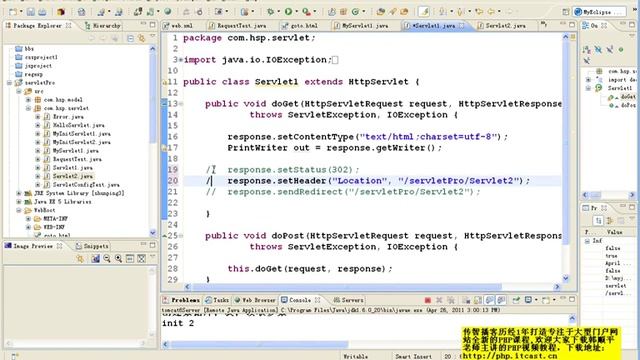This screenshot has height=360, width=640.
Task: Switch to the Snippets tab
Action: click(x=92, y=246)
